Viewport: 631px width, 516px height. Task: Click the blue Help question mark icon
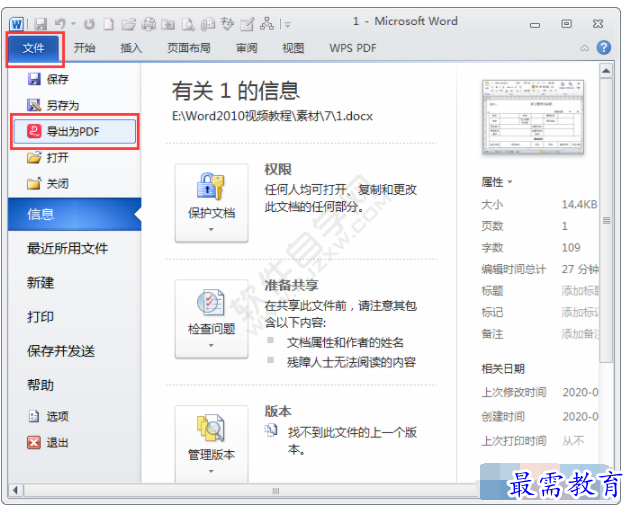pyautogui.click(x=604, y=47)
